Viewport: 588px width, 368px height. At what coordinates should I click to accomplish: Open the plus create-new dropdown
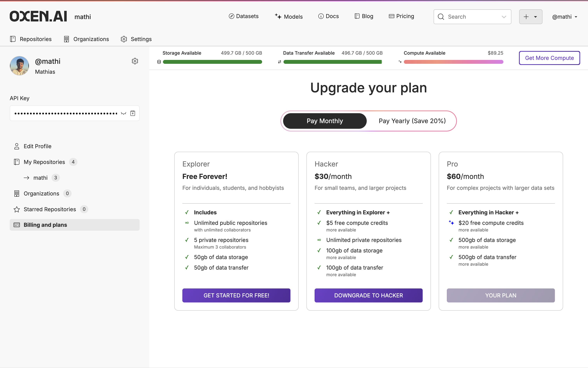[530, 17]
